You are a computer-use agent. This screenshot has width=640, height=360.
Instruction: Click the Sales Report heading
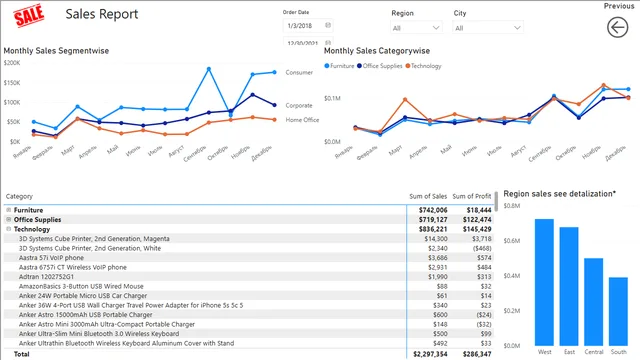(x=102, y=14)
